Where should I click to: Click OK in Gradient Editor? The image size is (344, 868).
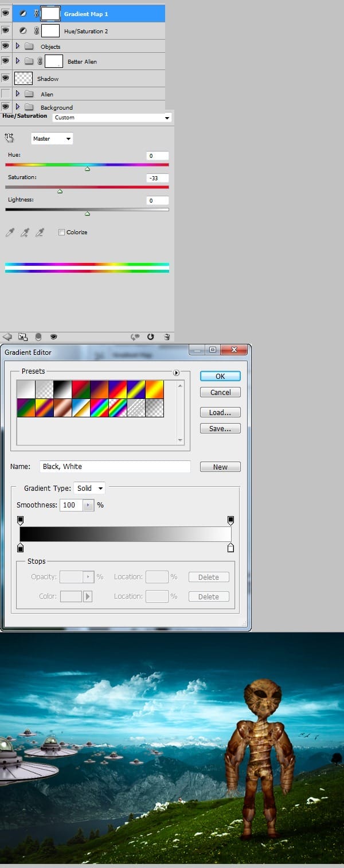[x=220, y=376]
